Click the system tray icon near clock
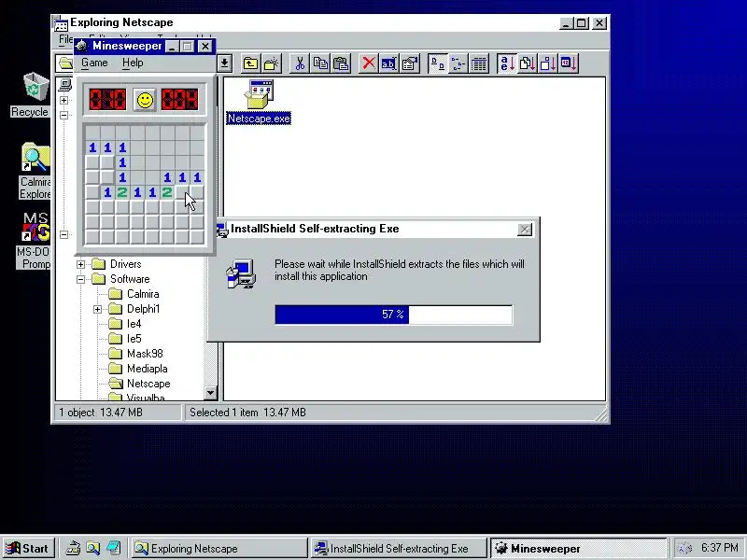 [x=684, y=549]
